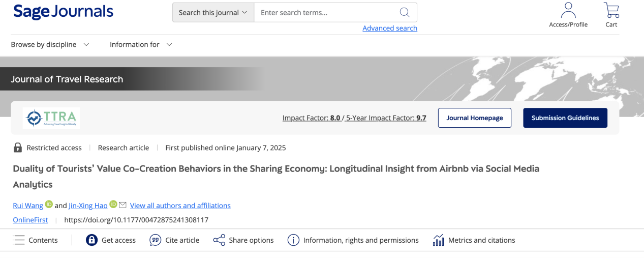Viewport: 644px width, 258px height.
Task: Click the email envelope icon beside Jin-Xing Hao
Action: click(x=122, y=205)
